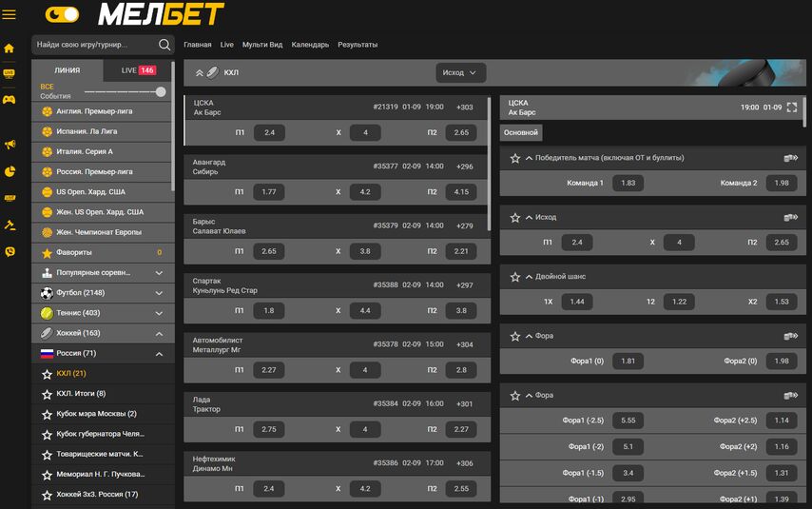812x509 pixels.
Task: Open the phone support icon
Action: (10, 252)
